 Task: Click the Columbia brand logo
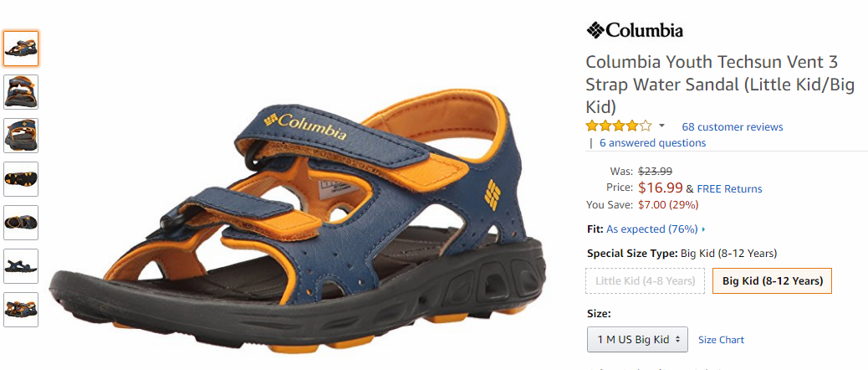point(635,30)
